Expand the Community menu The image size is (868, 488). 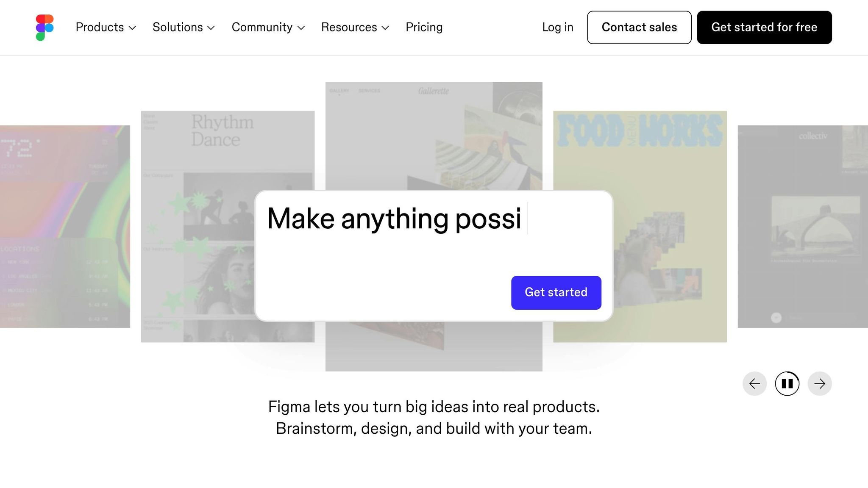pyautogui.click(x=268, y=28)
